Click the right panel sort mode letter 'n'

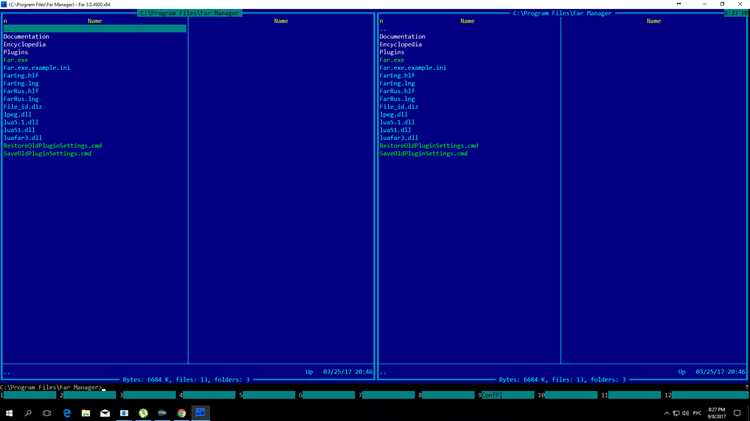pyautogui.click(x=381, y=21)
